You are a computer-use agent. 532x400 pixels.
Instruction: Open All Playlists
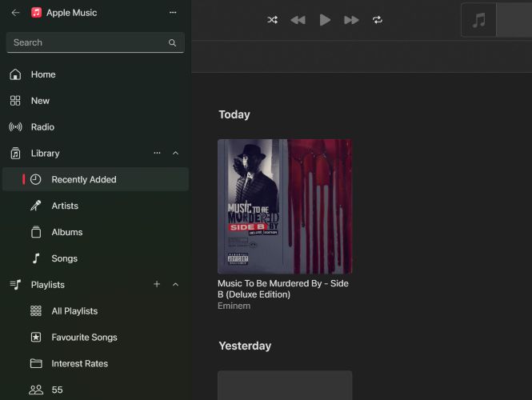click(x=95, y=311)
